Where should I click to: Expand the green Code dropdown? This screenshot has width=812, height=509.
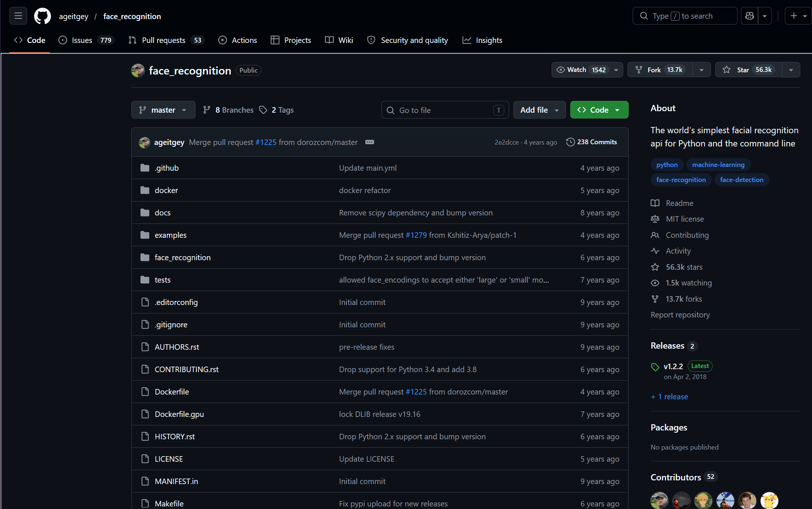(618, 110)
